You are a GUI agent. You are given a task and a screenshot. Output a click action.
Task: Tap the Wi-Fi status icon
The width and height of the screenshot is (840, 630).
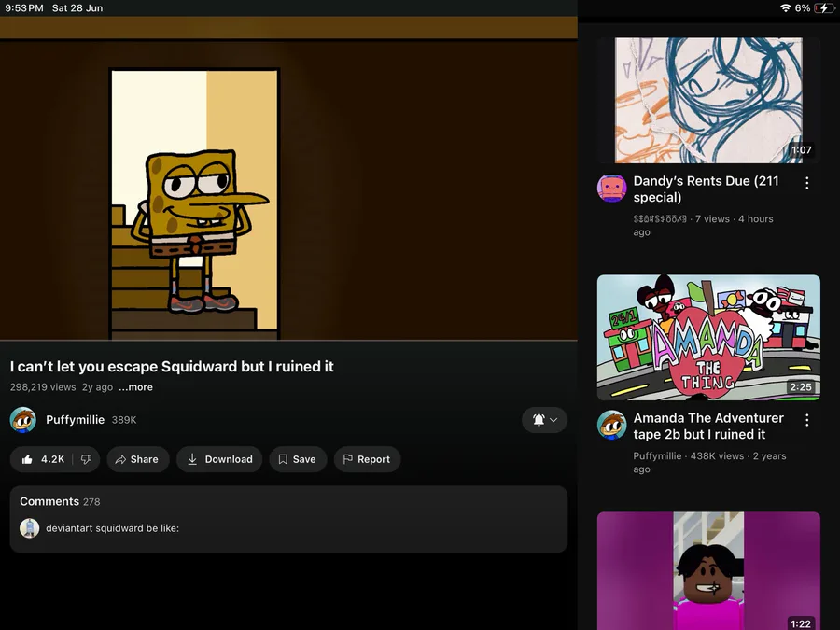pos(785,8)
